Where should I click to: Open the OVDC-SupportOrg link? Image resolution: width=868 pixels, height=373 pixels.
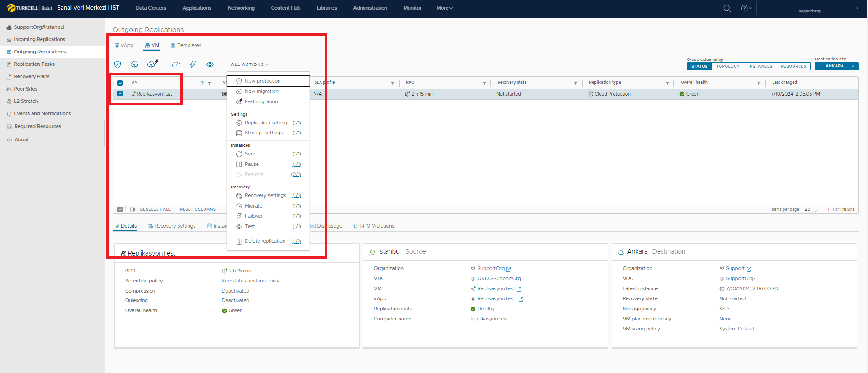(499, 279)
